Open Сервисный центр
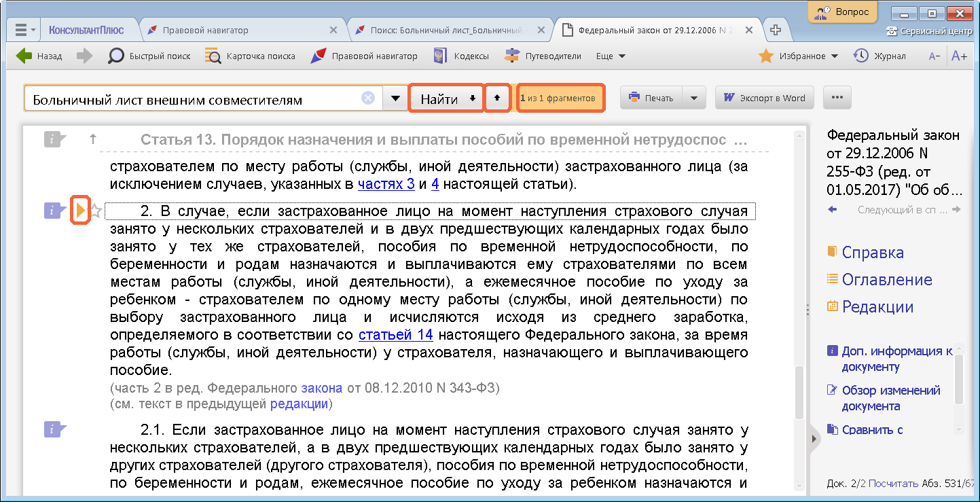 click(x=930, y=31)
